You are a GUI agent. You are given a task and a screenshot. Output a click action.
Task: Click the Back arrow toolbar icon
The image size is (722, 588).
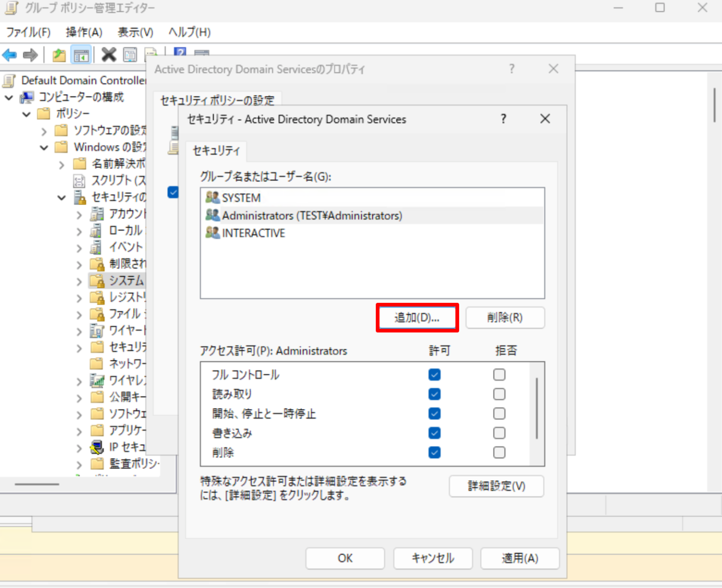tap(10, 55)
